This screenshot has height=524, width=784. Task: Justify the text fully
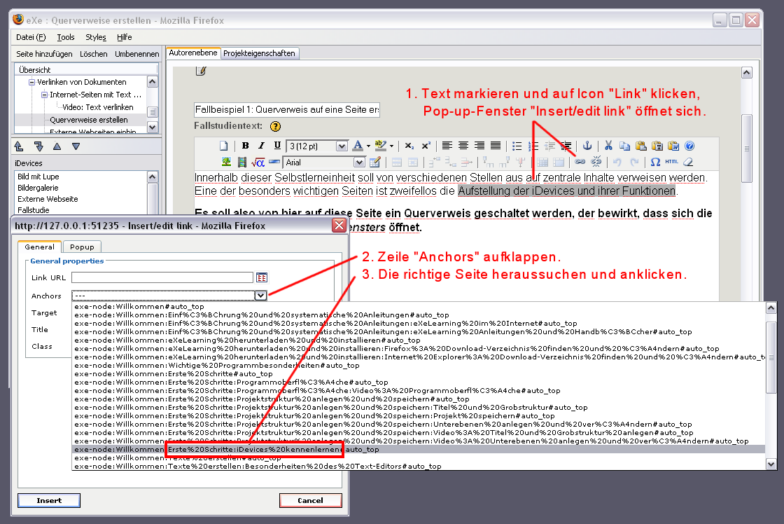[x=496, y=146]
